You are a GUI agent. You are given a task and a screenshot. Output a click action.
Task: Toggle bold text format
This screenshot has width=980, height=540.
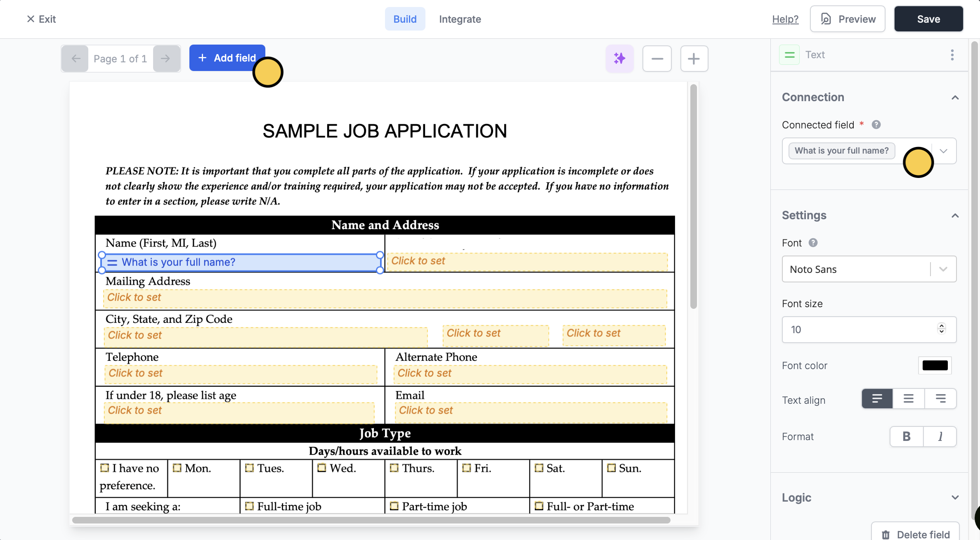click(907, 436)
